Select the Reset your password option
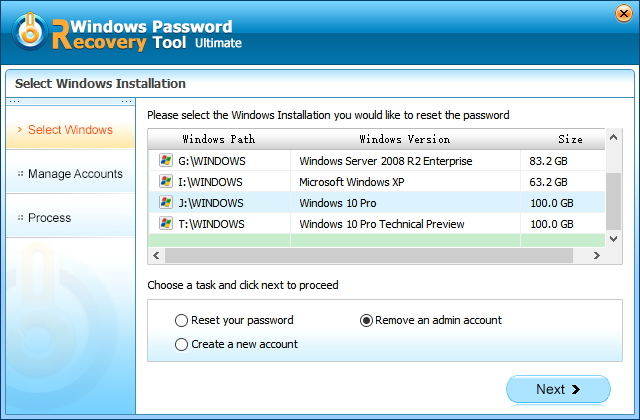The width and height of the screenshot is (640, 420). point(234,320)
